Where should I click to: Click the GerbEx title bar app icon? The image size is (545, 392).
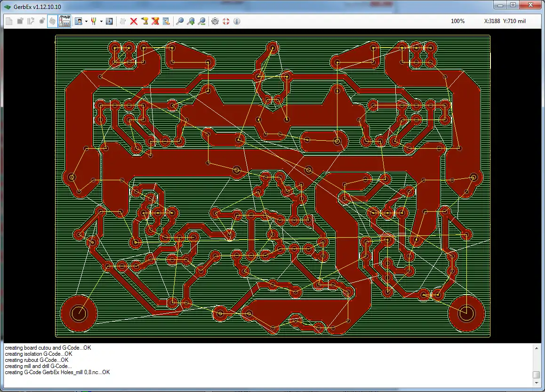[8, 7]
